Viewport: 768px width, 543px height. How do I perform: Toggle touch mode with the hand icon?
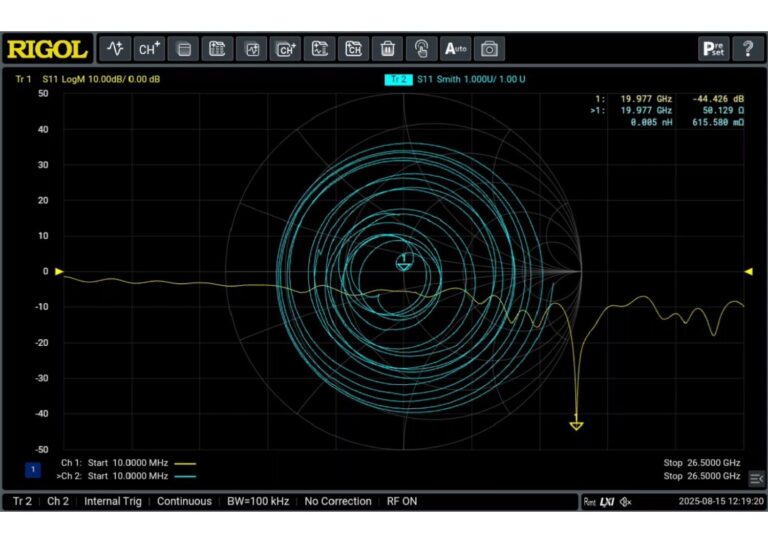coord(422,49)
